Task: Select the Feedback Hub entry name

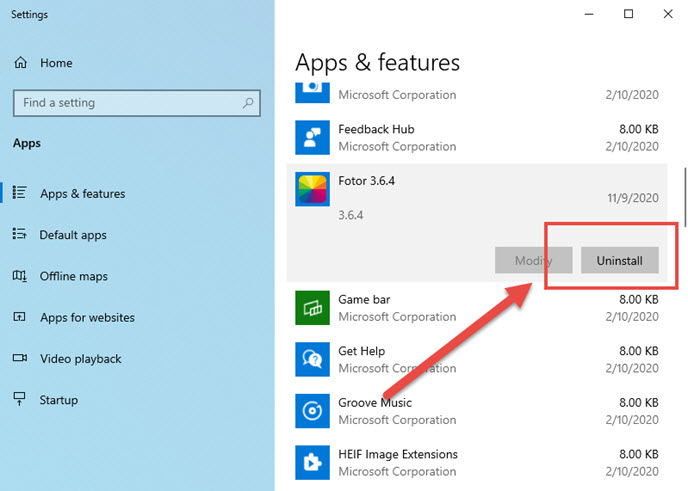Action: coord(376,129)
